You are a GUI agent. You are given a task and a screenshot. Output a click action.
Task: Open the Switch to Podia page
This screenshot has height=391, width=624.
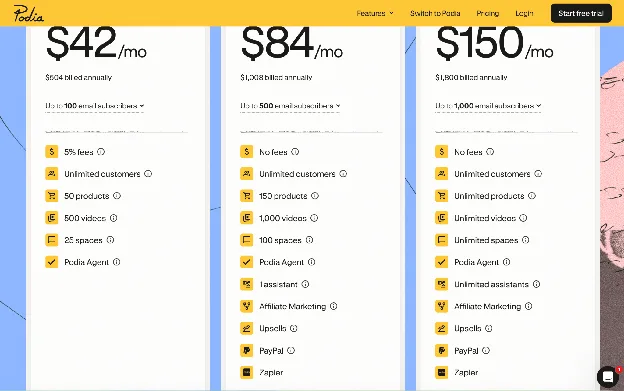[x=435, y=14]
